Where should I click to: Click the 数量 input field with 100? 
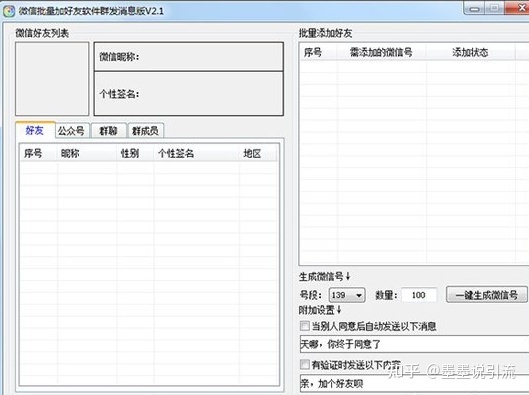coord(419,295)
